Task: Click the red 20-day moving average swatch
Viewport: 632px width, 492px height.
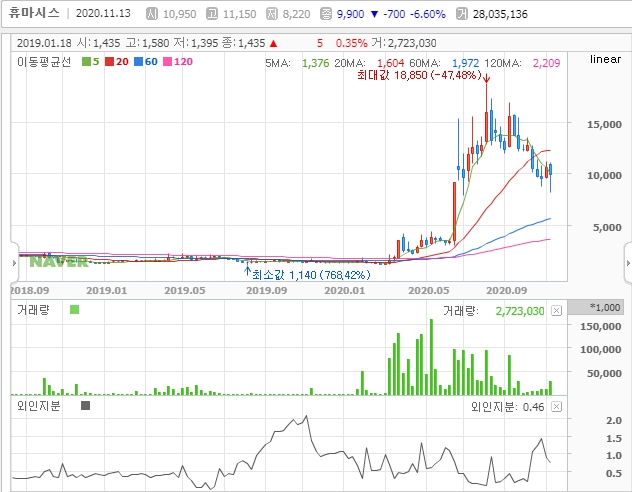Action: [x=109, y=62]
